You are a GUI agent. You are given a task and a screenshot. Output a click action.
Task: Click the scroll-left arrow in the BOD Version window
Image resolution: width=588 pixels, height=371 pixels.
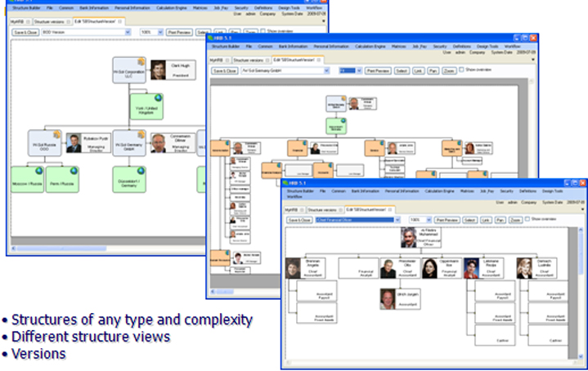tap(14, 248)
